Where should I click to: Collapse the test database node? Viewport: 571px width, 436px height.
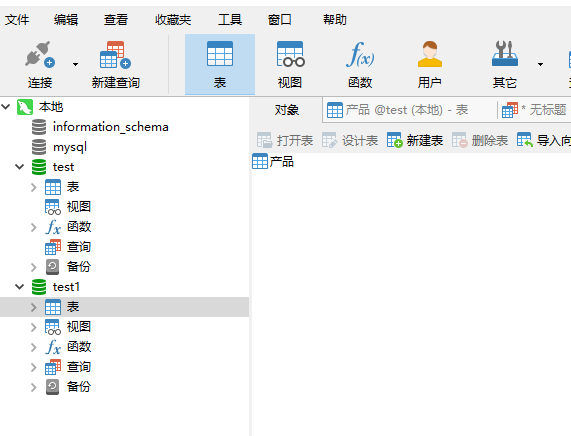tap(20, 167)
